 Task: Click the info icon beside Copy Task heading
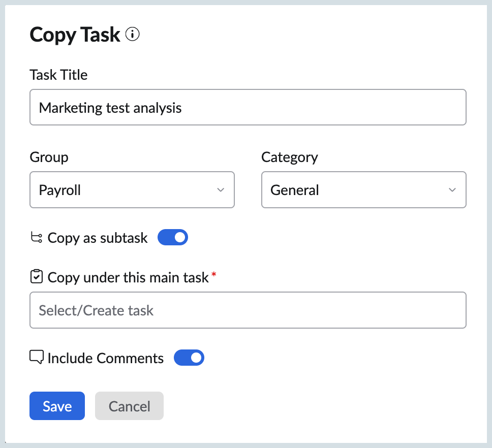[132, 34]
